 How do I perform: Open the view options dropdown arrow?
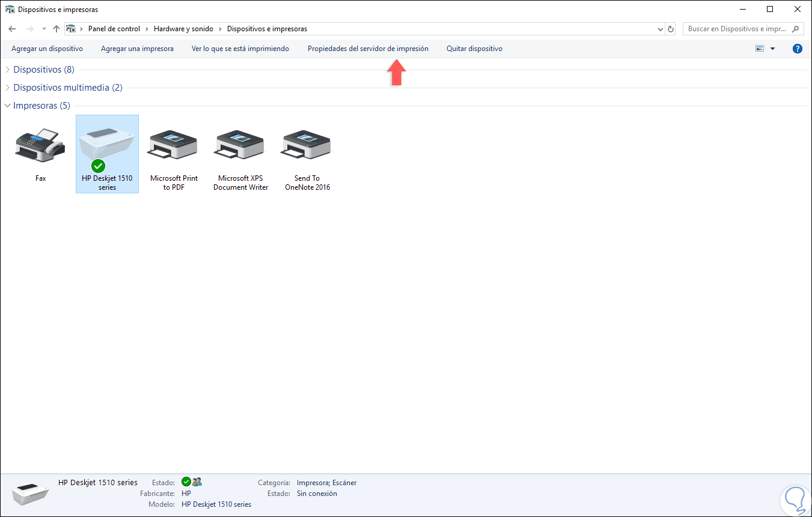click(773, 49)
